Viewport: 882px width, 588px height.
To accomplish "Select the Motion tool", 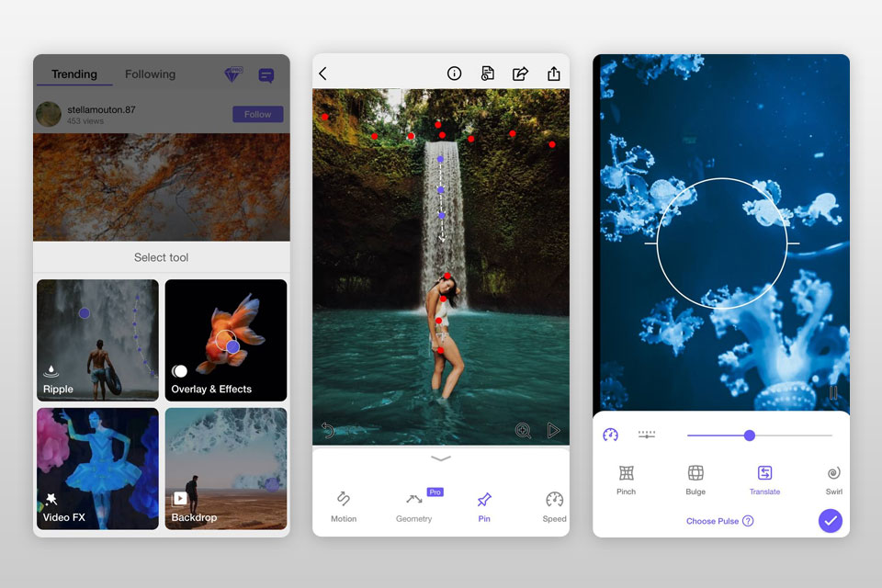I will click(x=344, y=506).
